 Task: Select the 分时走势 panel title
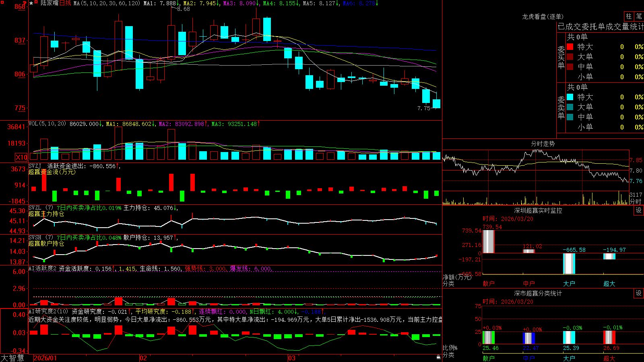pos(543,144)
